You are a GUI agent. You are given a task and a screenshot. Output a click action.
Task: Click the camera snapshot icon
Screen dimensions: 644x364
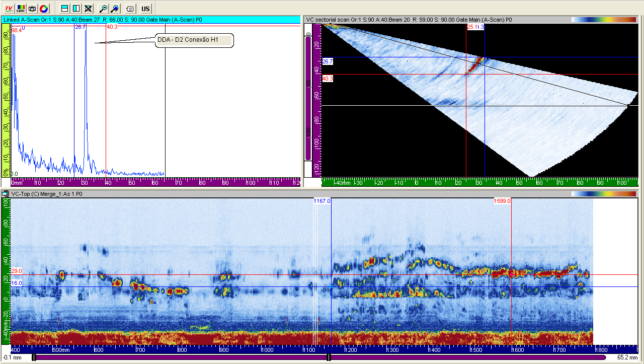click(x=32, y=8)
